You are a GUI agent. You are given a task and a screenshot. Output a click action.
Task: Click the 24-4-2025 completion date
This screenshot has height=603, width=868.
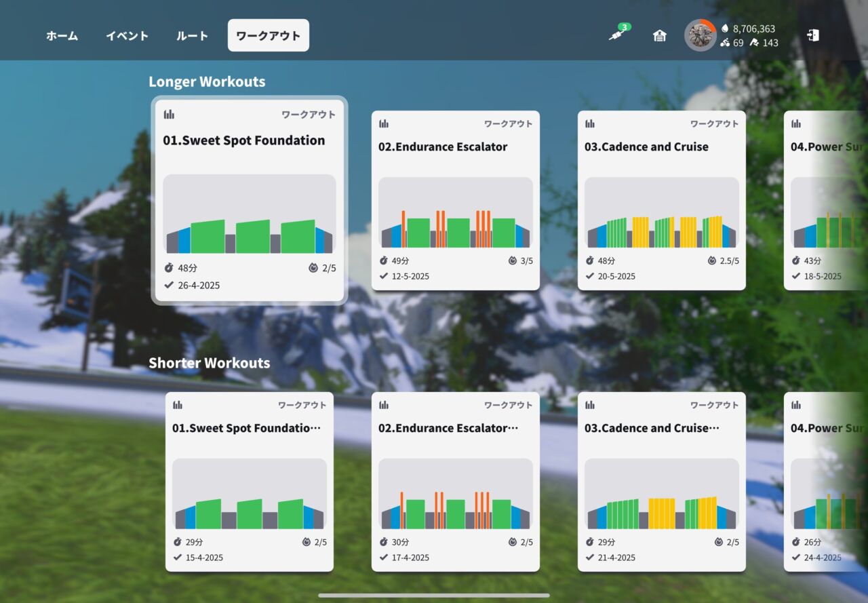coord(821,558)
